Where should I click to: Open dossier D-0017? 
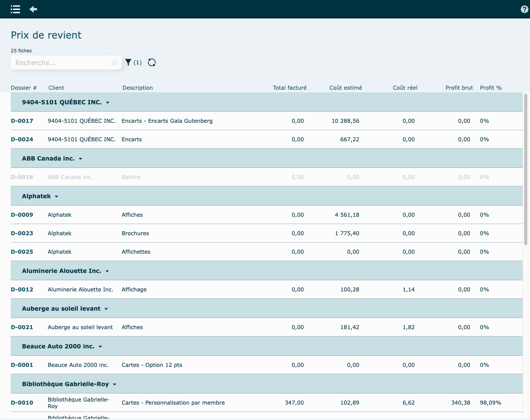[22, 121]
